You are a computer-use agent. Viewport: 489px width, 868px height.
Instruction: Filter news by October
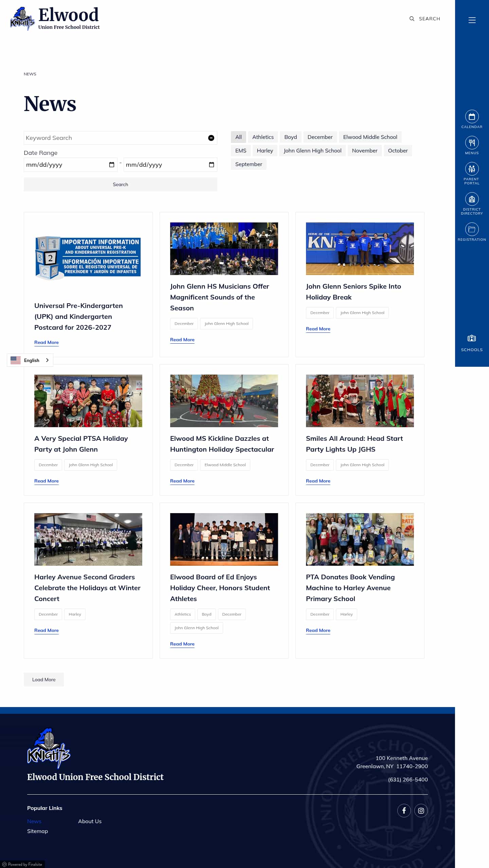coord(398,150)
